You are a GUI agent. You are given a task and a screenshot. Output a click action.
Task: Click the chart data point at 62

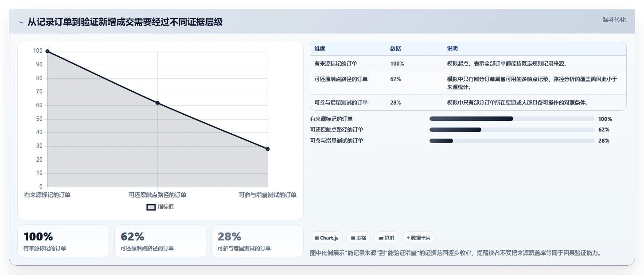coord(157,103)
